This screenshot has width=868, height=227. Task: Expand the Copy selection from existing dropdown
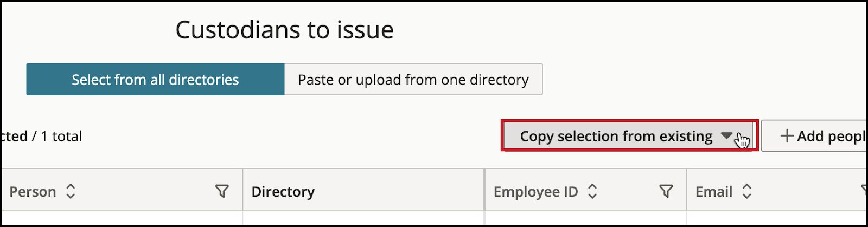tap(629, 136)
